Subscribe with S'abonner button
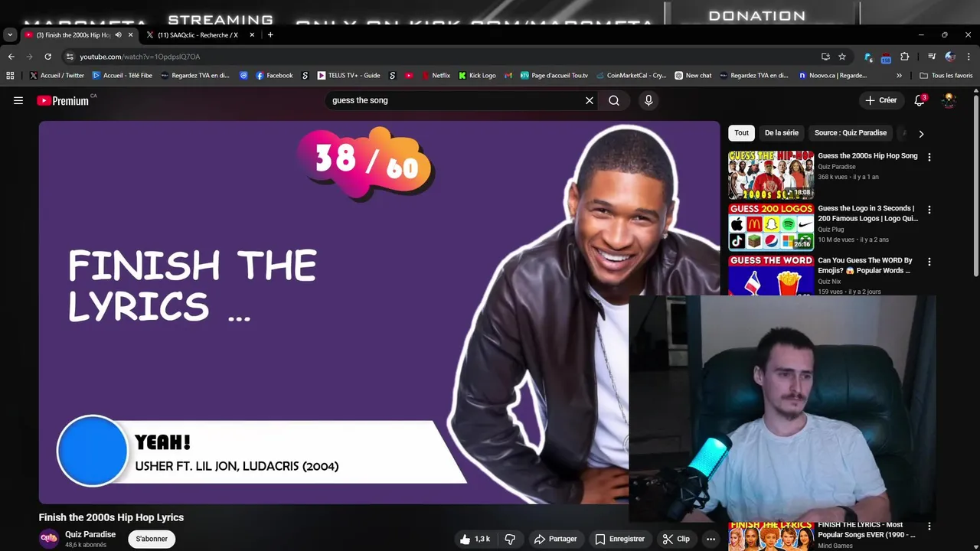The width and height of the screenshot is (980, 551). (x=152, y=539)
